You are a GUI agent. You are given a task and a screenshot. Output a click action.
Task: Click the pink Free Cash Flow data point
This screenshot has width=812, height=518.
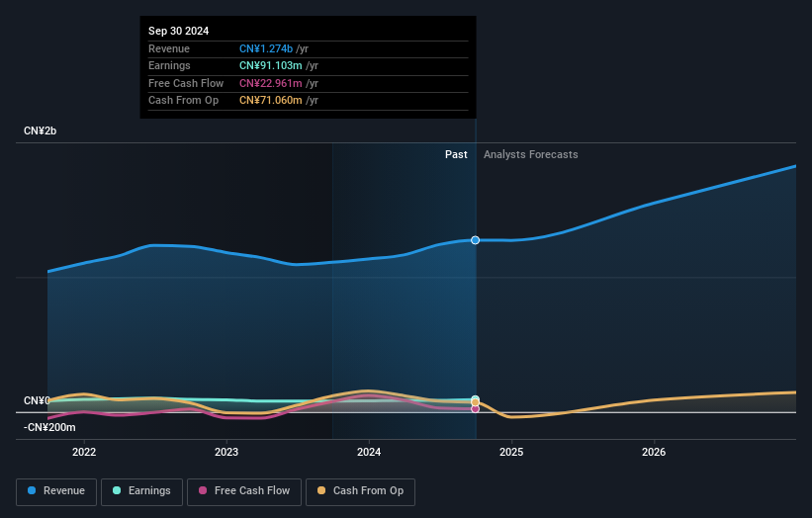click(475, 409)
